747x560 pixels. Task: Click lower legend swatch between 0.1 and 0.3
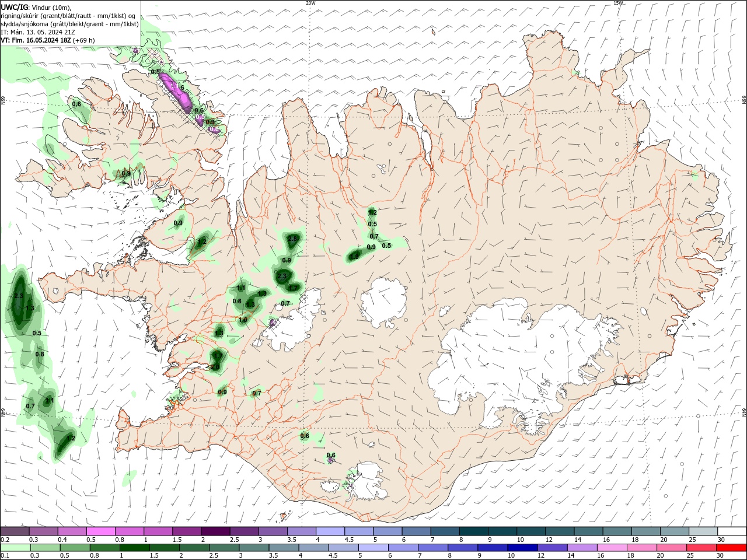15,548
